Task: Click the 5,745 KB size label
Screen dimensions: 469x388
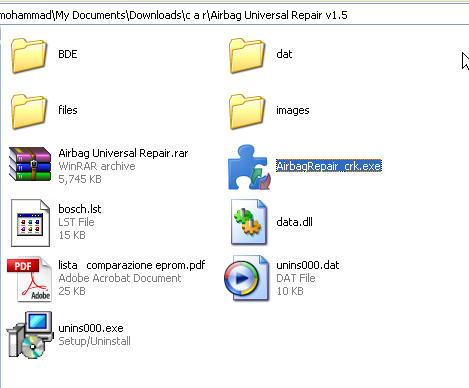Action: (x=80, y=179)
